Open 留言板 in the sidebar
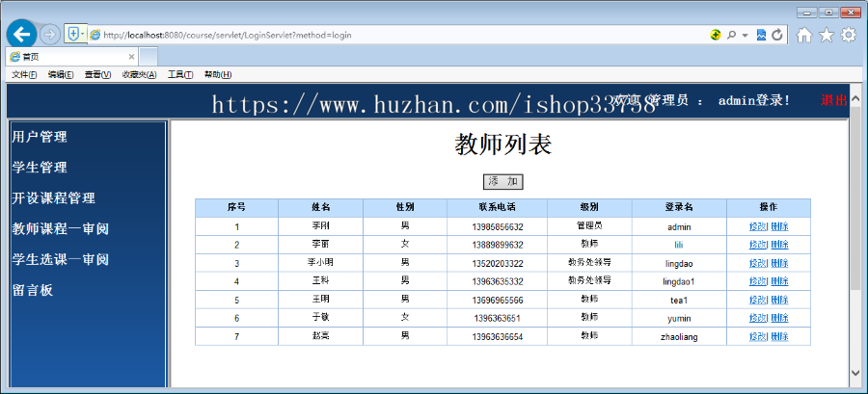Viewport: 868px width, 394px height. [33, 290]
